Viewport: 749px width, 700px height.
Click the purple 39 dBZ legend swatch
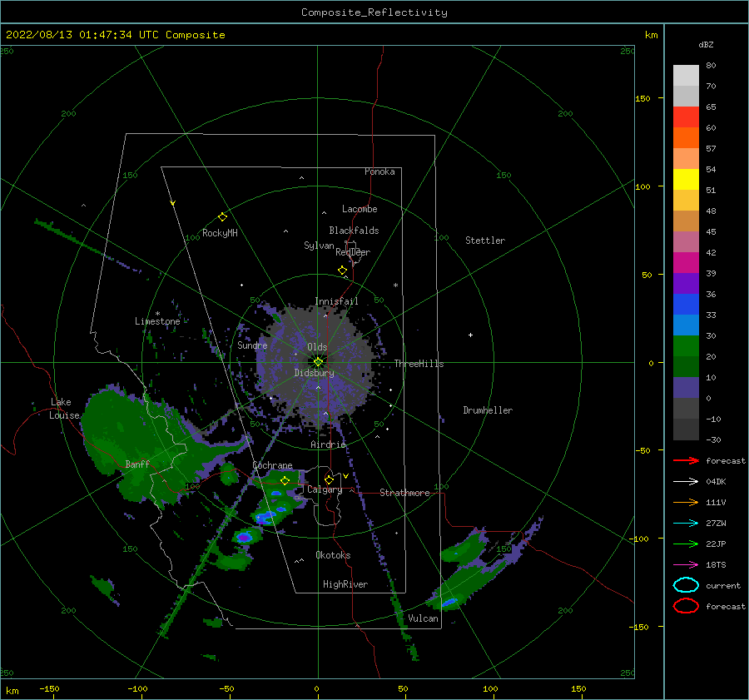686,283
